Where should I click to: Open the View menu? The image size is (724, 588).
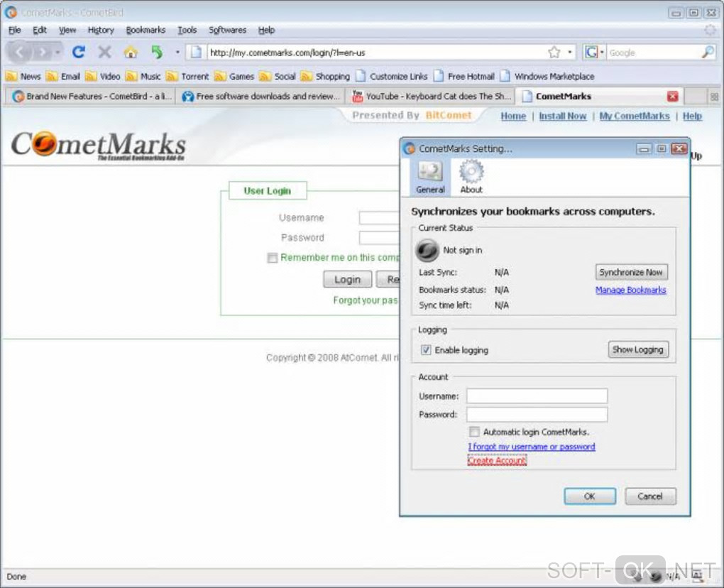pos(67,30)
